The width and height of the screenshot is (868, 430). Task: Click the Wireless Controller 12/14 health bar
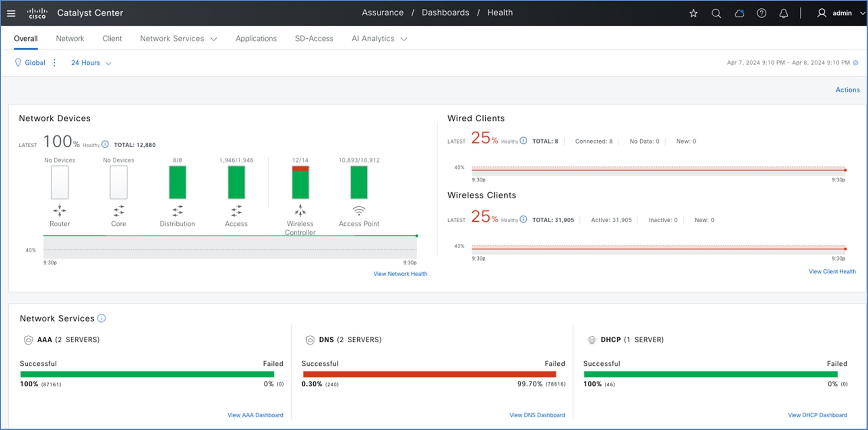click(x=300, y=182)
